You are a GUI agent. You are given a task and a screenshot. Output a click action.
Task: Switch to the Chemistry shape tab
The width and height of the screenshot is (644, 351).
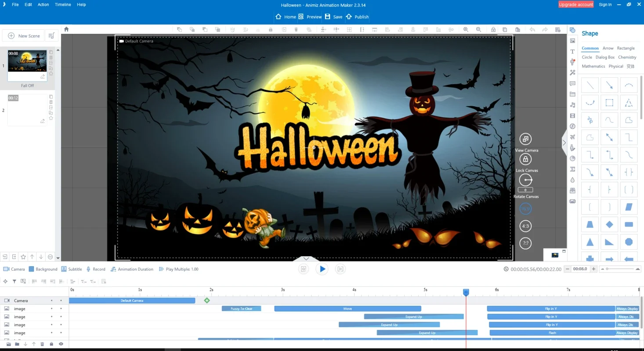point(627,57)
